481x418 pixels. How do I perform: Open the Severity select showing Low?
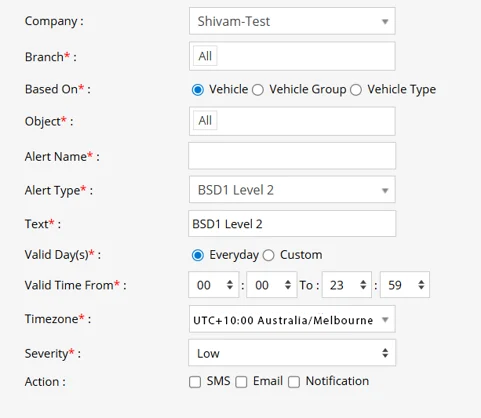[x=292, y=353]
